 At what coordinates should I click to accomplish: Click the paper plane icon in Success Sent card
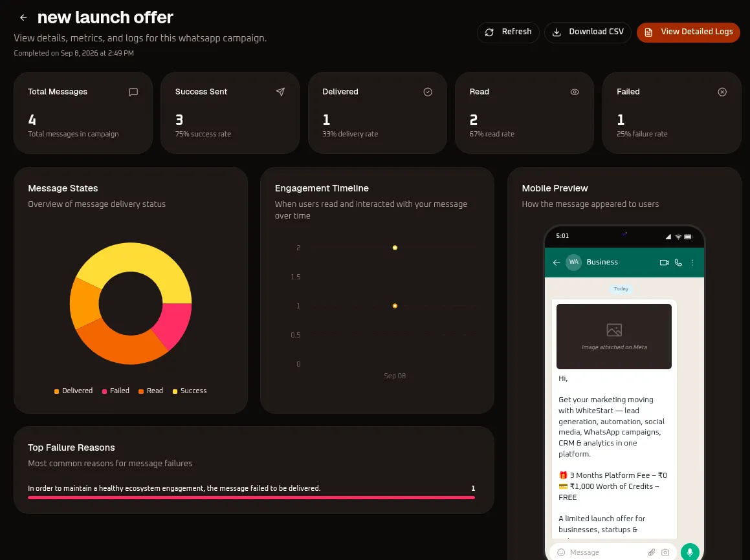click(x=280, y=92)
